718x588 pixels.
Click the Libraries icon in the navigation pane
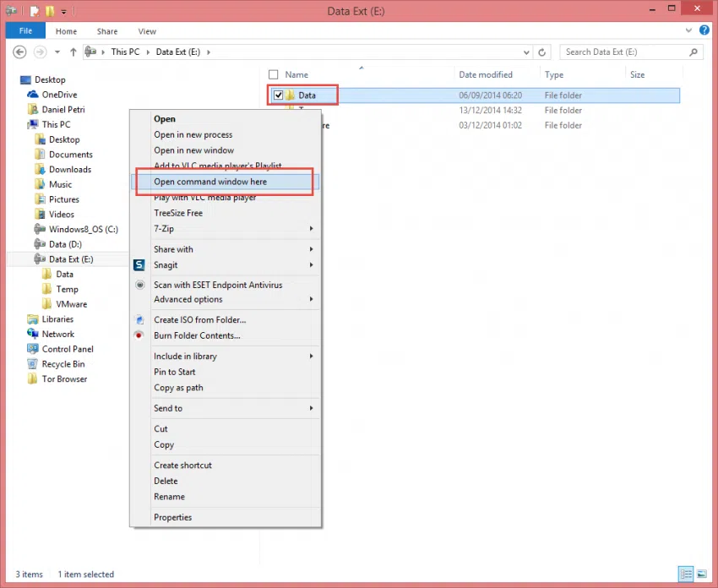pyautogui.click(x=32, y=319)
